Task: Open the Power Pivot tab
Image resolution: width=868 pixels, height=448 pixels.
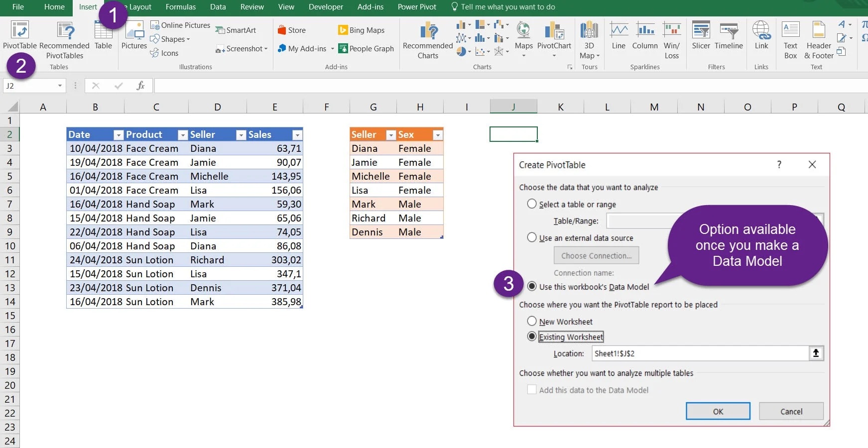Action: [417, 7]
